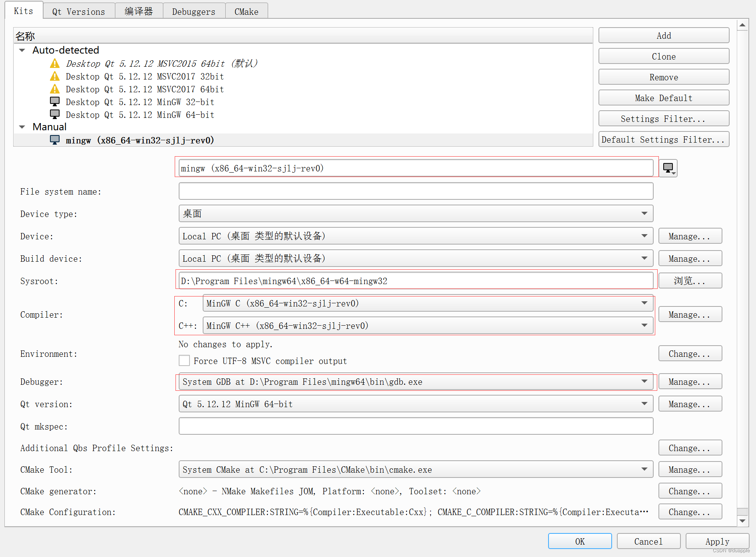The height and width of the screenshot is (557, 756).
Task: Click Manage next to Build device
Action: point(690,259)
